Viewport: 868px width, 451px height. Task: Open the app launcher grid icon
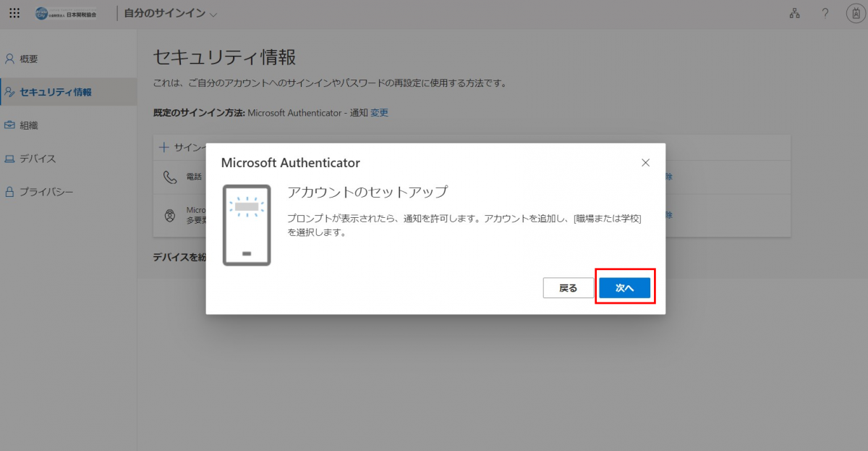(14, 14)
